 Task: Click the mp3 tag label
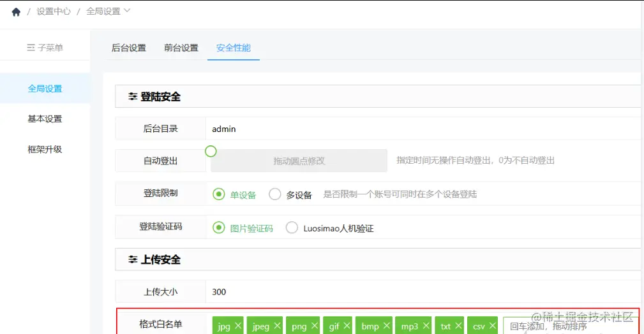click(x=410, y=326)
